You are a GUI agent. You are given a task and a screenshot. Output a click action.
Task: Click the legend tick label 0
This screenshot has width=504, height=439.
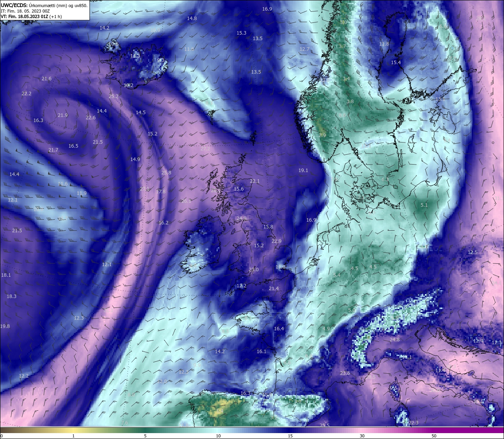[x=2, y=436]
